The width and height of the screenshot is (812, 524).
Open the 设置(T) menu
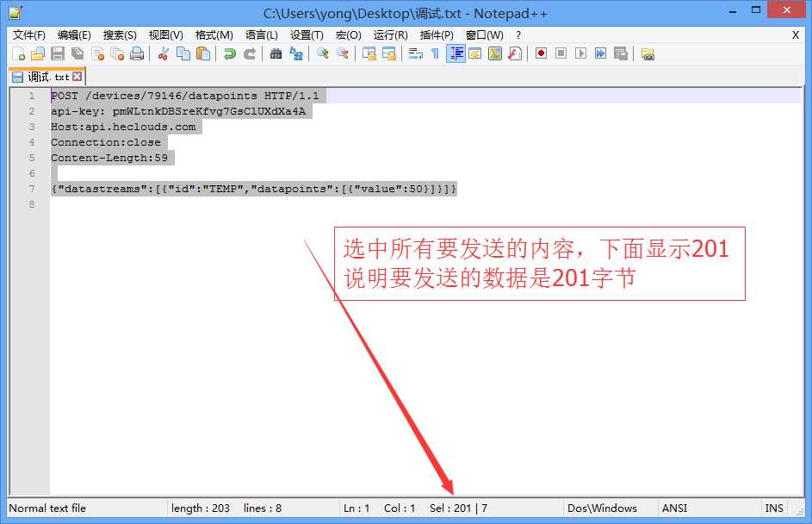[x=307, y=34]
